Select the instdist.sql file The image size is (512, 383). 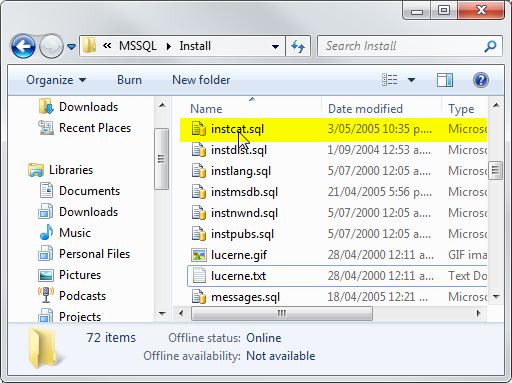point(337,150)
